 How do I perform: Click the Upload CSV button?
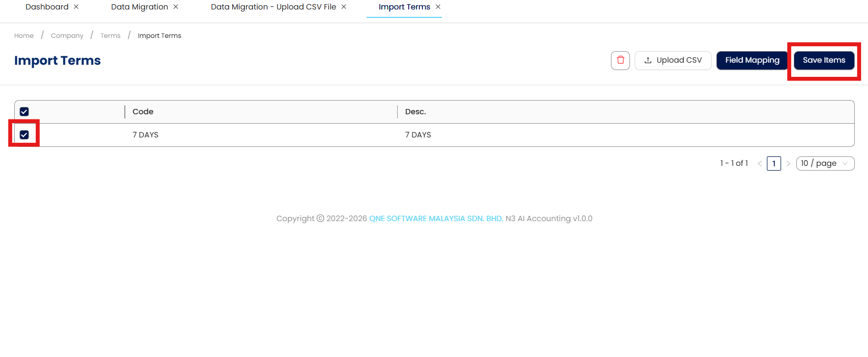point(673,60)
